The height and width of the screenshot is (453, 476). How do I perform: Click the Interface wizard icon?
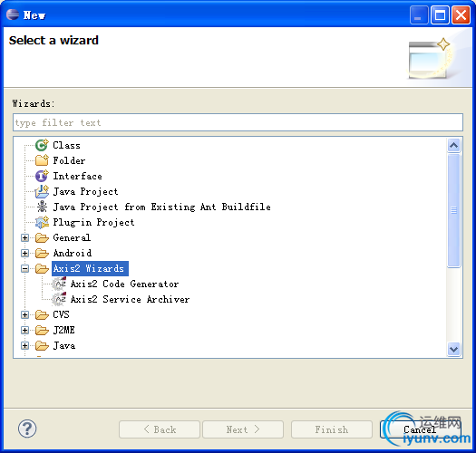pyautogui.click(x=42, y=176)
